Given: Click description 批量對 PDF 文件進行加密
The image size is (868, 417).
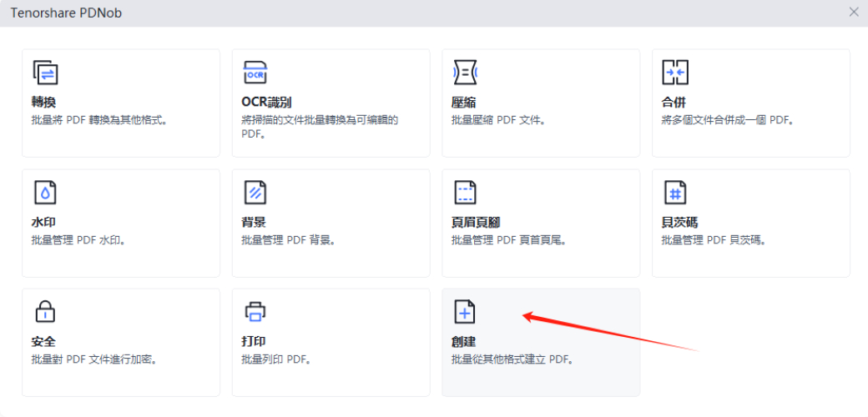Looking at the screenshot, I should [94, 360].
